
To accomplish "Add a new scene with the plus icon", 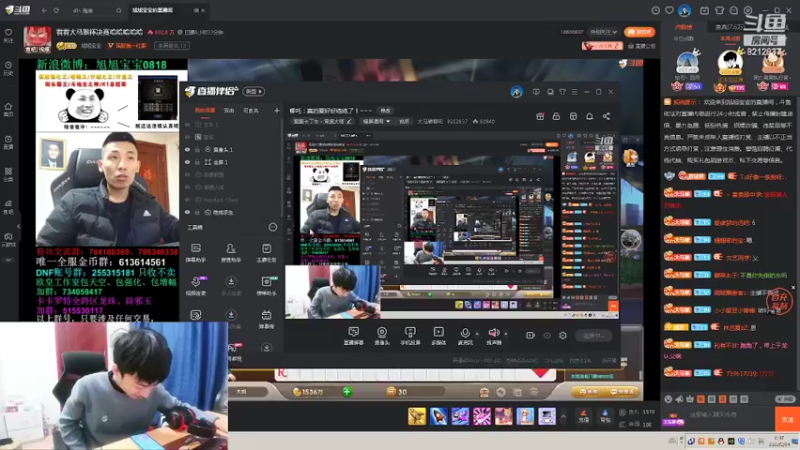I will tap(277, 110).
